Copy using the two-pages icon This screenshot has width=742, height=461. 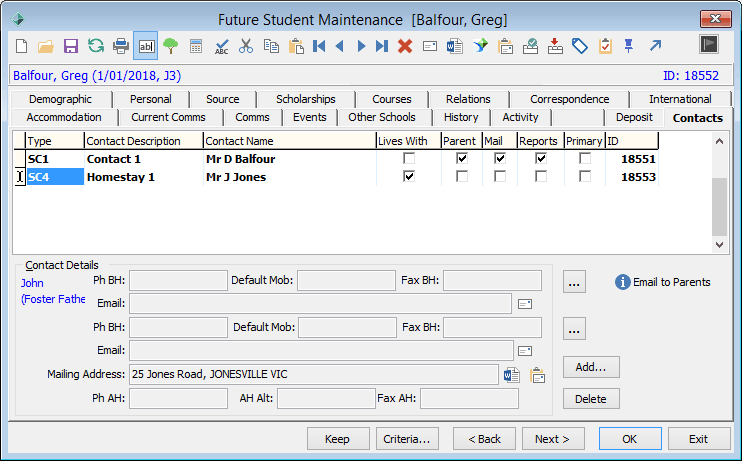coord(271,46)
